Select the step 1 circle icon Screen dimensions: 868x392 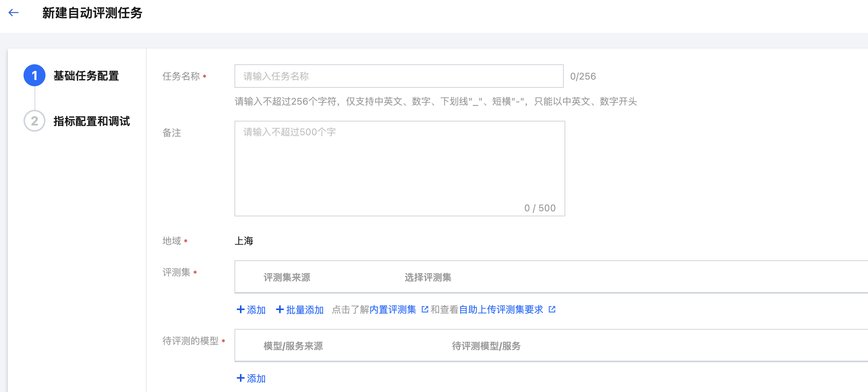coord(35,76)
